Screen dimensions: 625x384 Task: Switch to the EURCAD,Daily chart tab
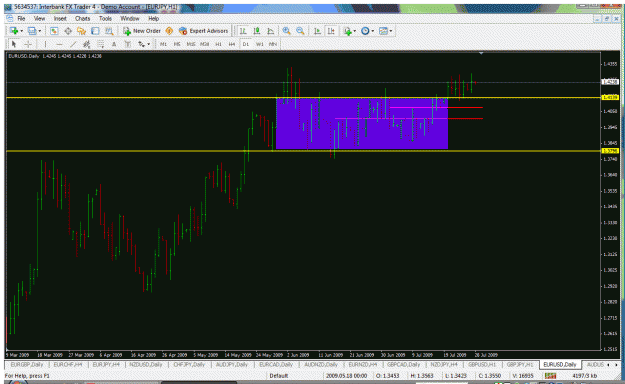pyautogui.click(x=276, y=364)
